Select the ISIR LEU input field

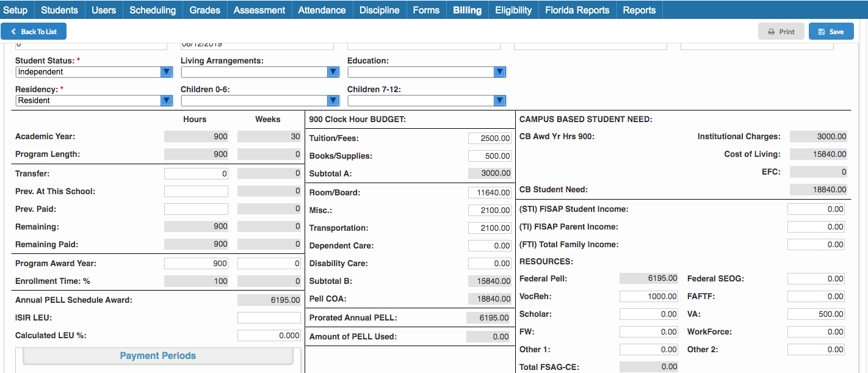(269, 317)
